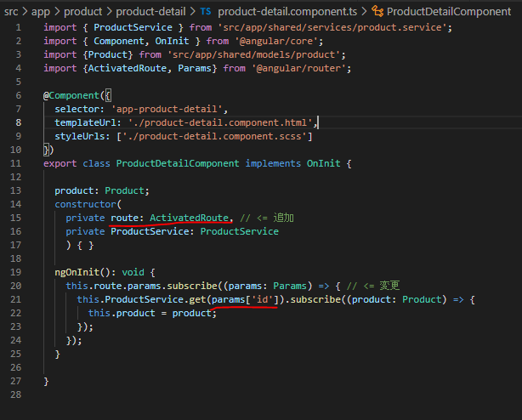Click line number 19 in the gutter
Viewport: 522px width, 420px height.
[15, 272]
